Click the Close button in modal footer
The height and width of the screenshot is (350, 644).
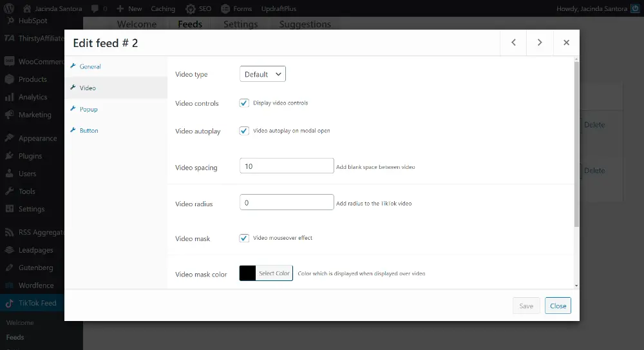tap(558, 306)
